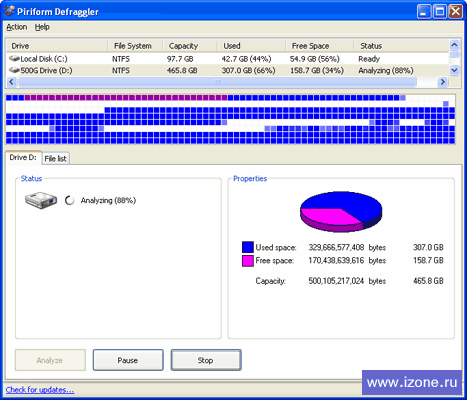Select the Local Disk (C:) drive icon
The image size is (467, 400).
(x=14, y=59)
